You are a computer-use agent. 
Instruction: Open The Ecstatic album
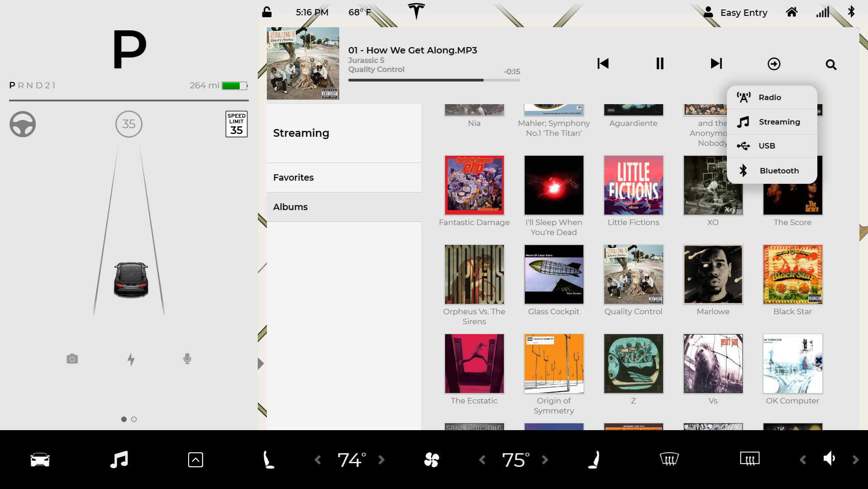474,364
